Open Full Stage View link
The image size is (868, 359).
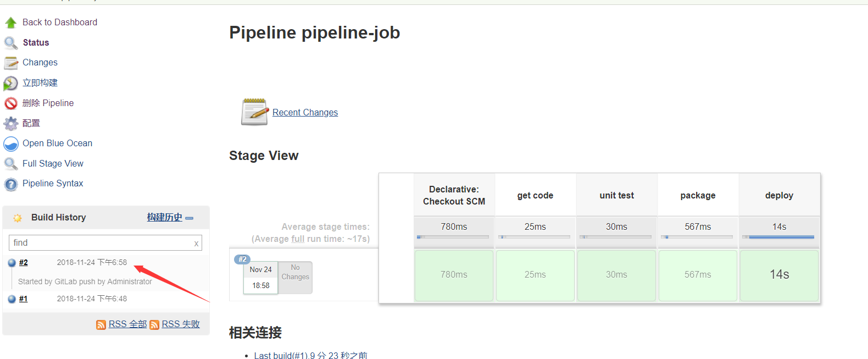click(53, 163)
